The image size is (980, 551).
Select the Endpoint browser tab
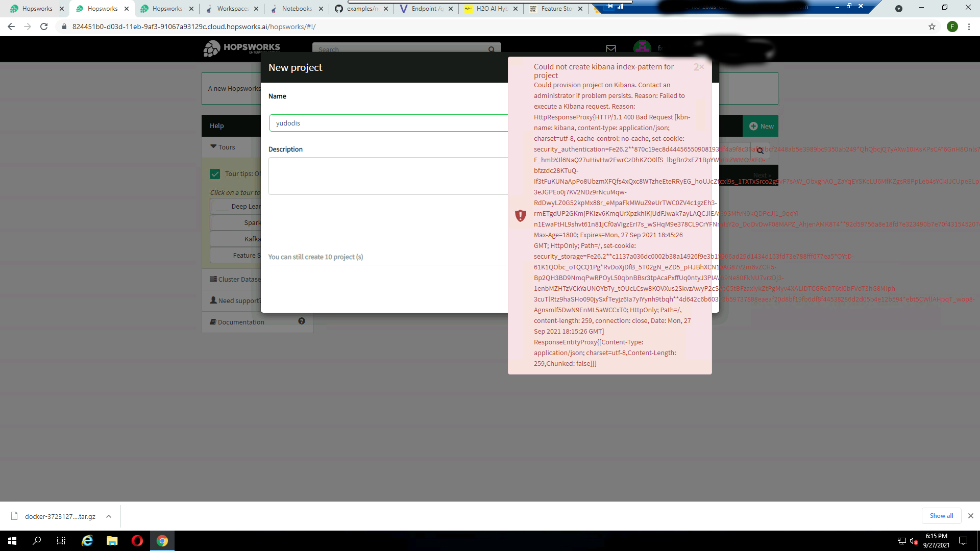coord(425,9)
